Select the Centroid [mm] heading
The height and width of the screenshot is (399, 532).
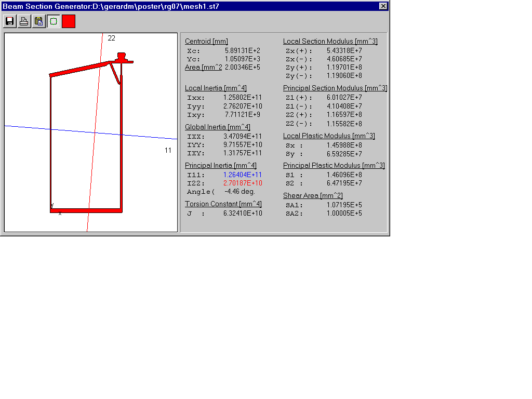pos(206,42)
